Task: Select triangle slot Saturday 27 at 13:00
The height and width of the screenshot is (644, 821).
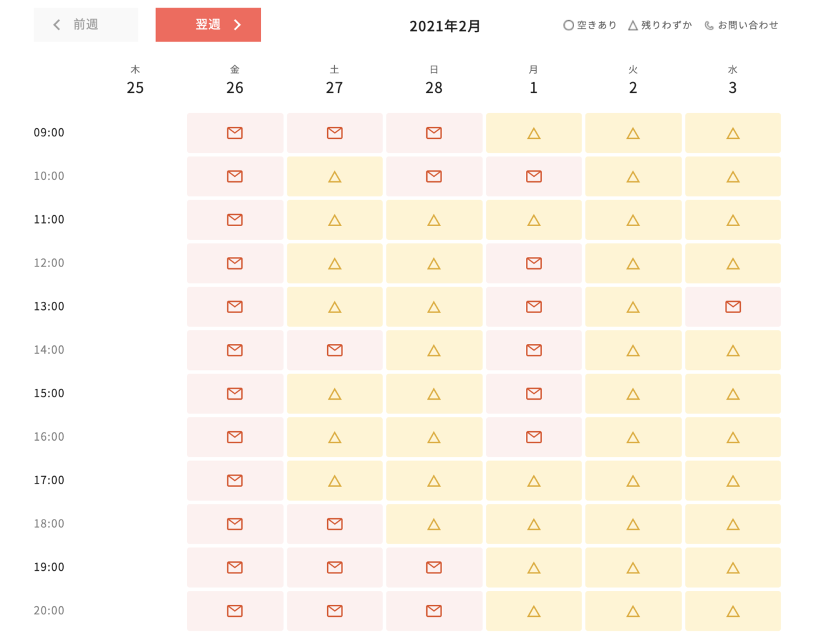Action: pyautogui.click(x=335, y=307)
